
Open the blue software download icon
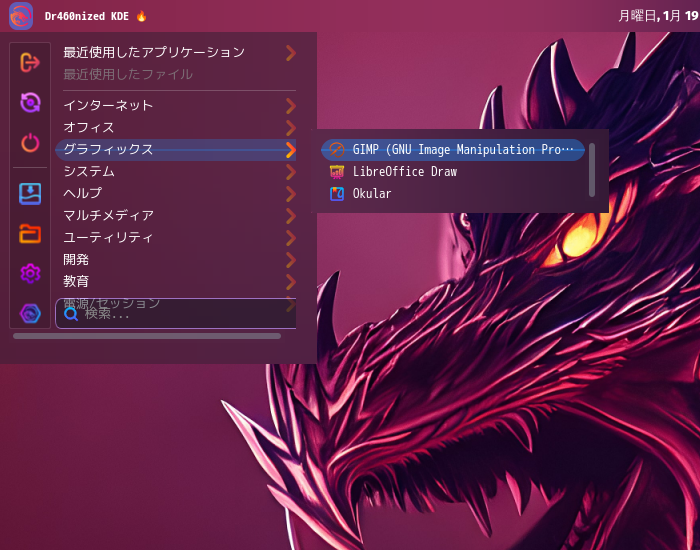point(30,194)
